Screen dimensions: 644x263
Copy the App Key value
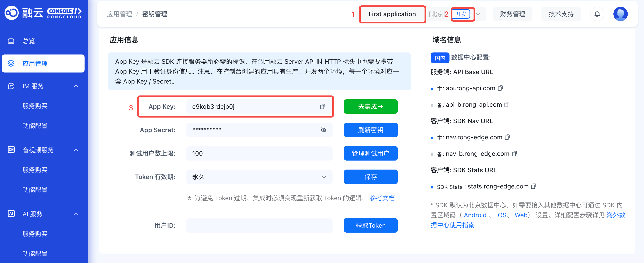pyautogui.click(x=322, y=107)
